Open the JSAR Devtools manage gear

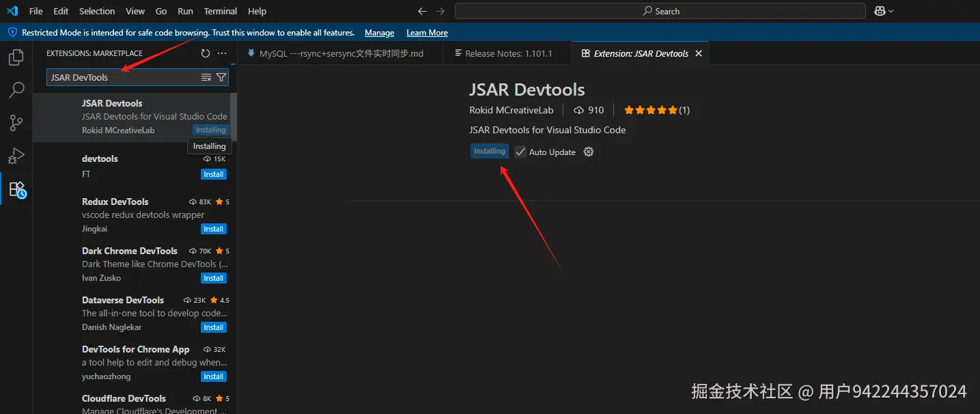589,152
